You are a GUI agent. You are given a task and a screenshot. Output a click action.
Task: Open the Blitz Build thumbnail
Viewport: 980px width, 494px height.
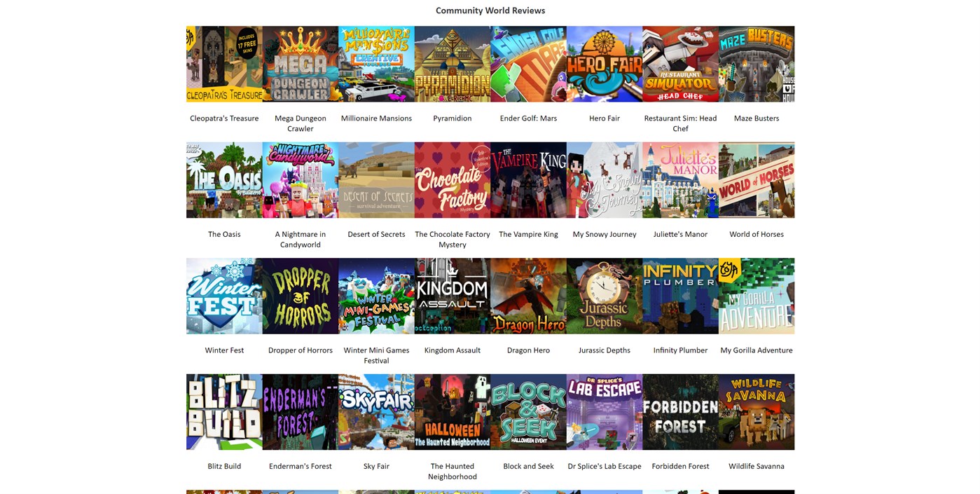[x=224, y=412]
